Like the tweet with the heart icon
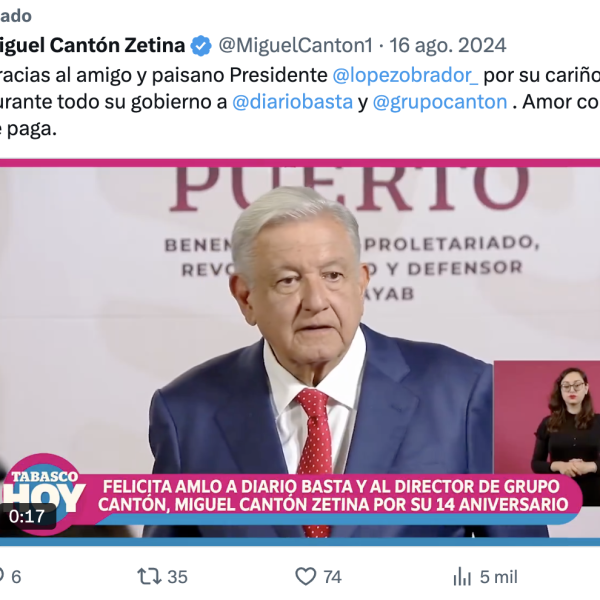This screenshot has width=600, height=600. [306, 576]
